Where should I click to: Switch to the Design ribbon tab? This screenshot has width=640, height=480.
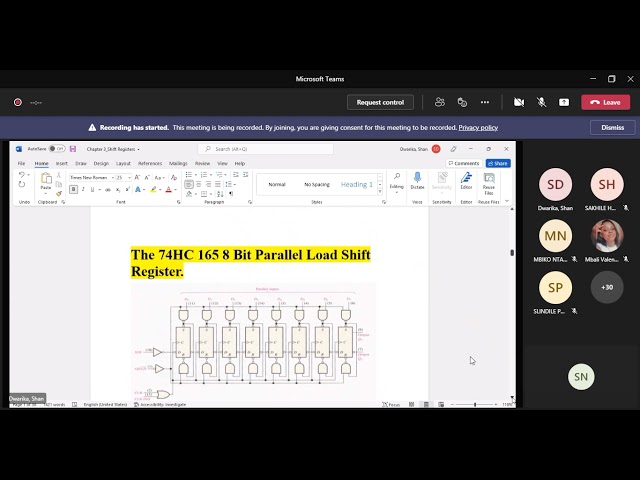101,163
